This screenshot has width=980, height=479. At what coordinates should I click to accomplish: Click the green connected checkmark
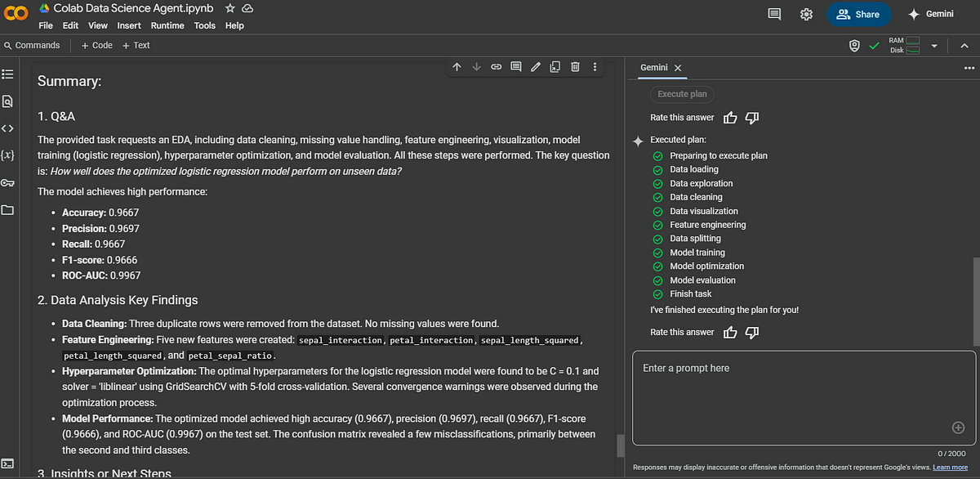click(875, 46)
